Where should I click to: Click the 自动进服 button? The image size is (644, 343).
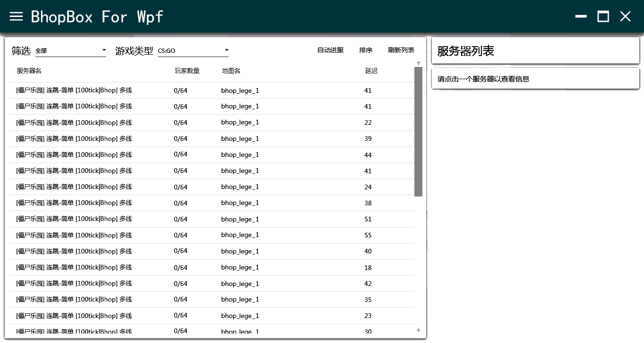(x=330, y=50)
